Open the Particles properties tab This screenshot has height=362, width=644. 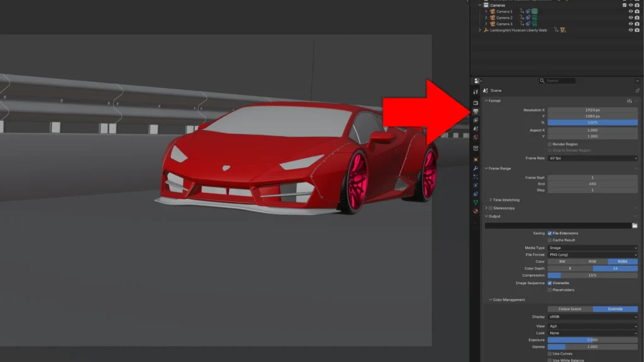point(475,177)
